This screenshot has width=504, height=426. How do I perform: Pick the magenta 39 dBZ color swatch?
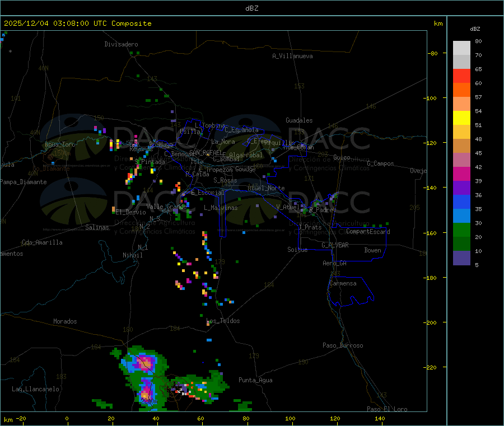pyautogui.click(x=461, y=174)
